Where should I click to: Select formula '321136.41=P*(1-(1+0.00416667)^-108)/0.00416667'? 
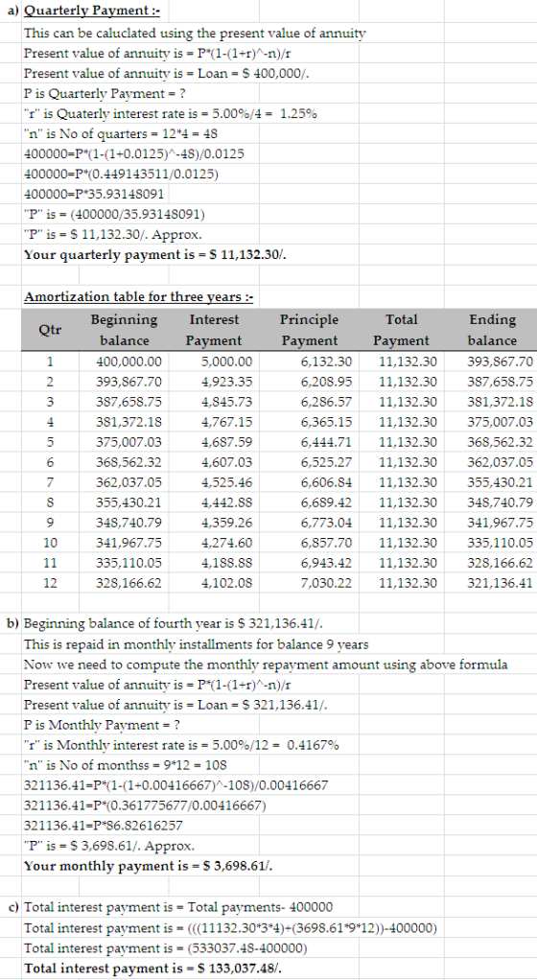point(175,785)
